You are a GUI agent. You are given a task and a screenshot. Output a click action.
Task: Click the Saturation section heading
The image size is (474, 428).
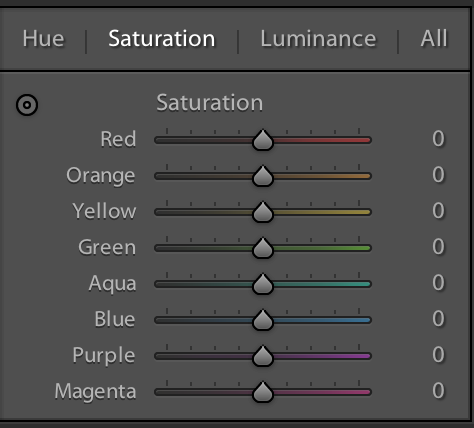point(210,103)
